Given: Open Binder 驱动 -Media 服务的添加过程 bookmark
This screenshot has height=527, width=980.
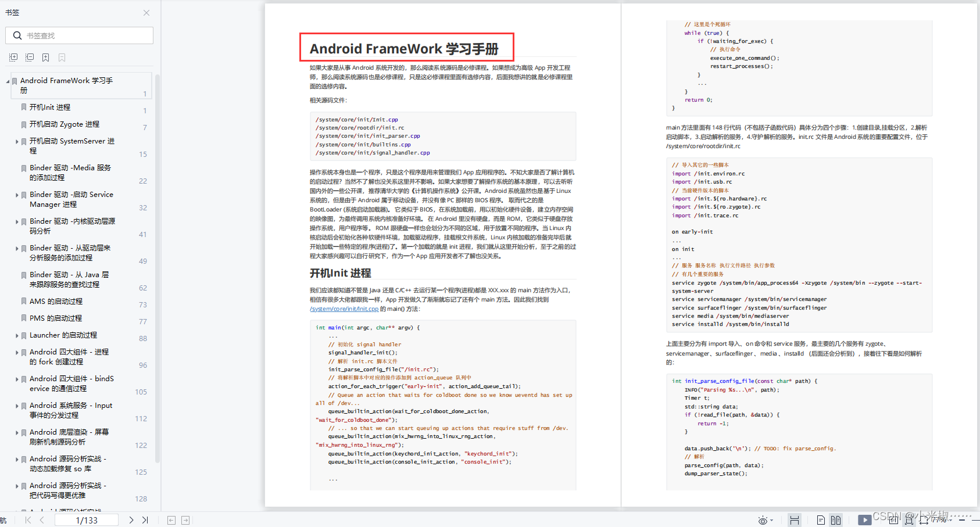Looking at the screenshot, I should pyautogui.click(x=70, y=173).
